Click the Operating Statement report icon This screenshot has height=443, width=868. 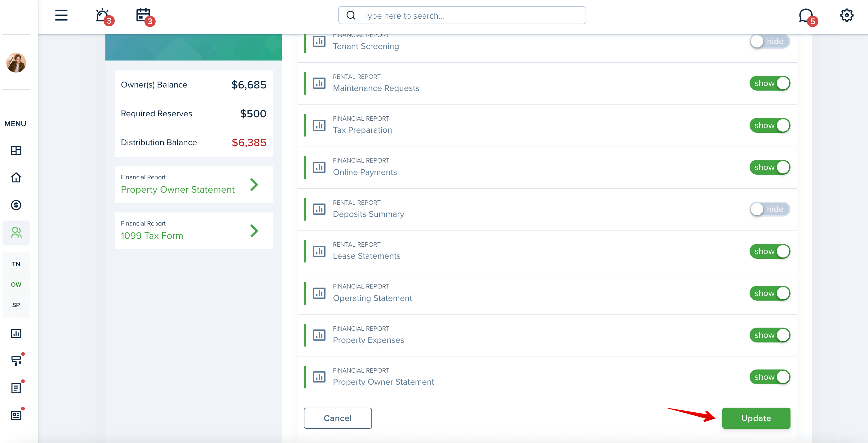[319, 293]
